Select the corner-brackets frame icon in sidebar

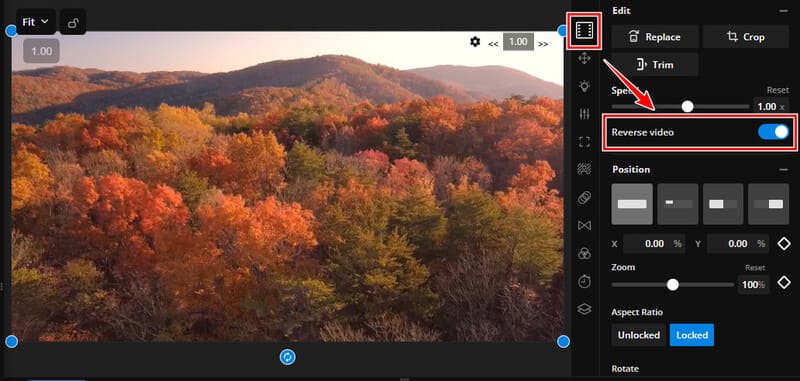[x=584, y=142]
